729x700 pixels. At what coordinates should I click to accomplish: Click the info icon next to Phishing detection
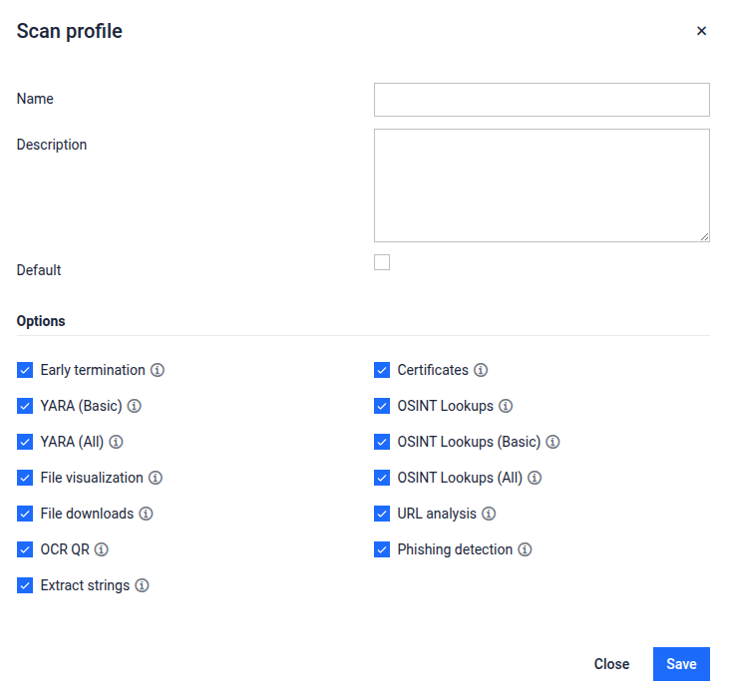(x=525, y=549)
